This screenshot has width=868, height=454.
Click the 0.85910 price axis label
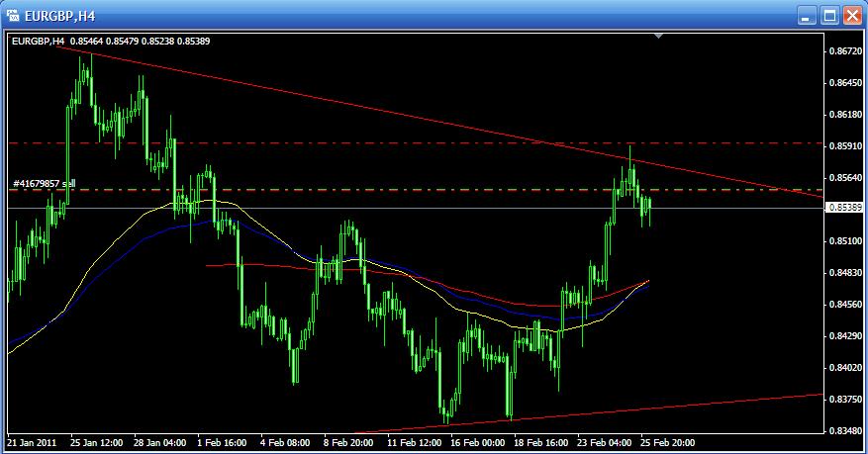point(844,146)
